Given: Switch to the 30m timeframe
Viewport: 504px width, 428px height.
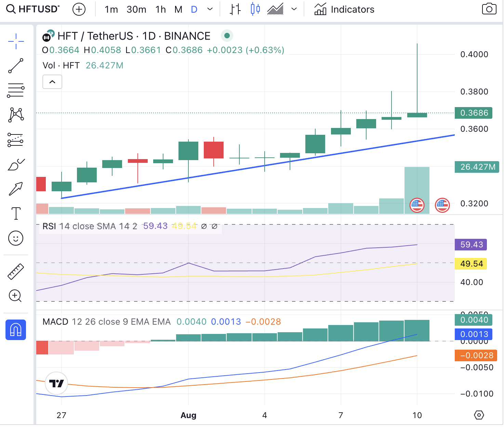Looking at the screenshot, I should pos(136,9).
